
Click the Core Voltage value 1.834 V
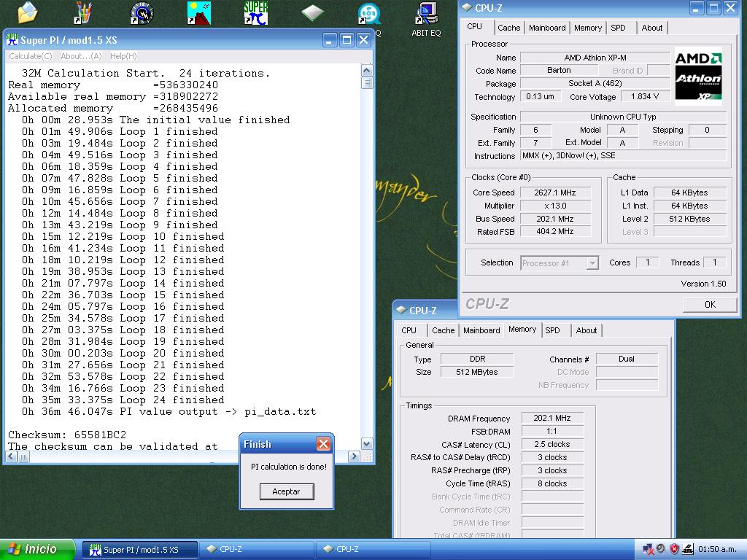point(645,97)
